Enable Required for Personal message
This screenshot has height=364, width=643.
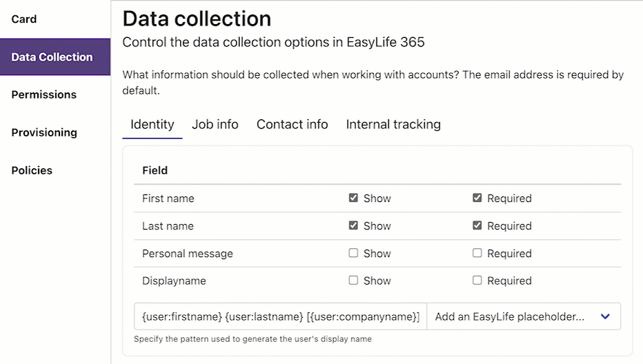(x=477, y=253)
